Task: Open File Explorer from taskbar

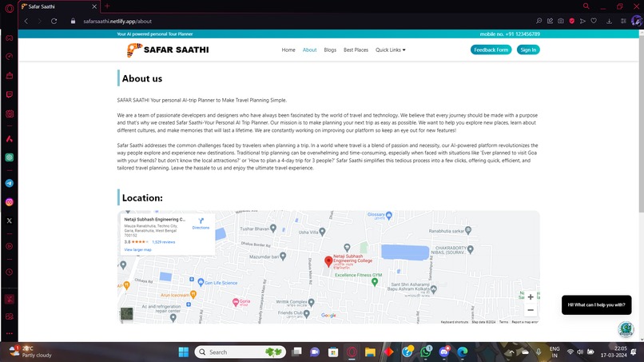Action: [x=370, y=352]
